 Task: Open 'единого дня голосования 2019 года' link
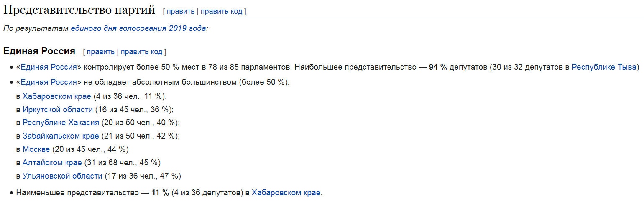coord(138,28)
